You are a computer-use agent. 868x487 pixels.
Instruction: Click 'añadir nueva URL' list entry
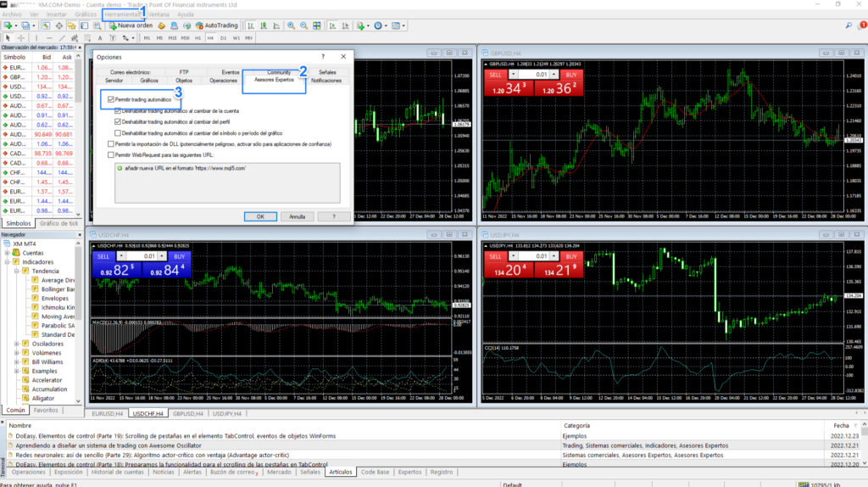[185, 169]
